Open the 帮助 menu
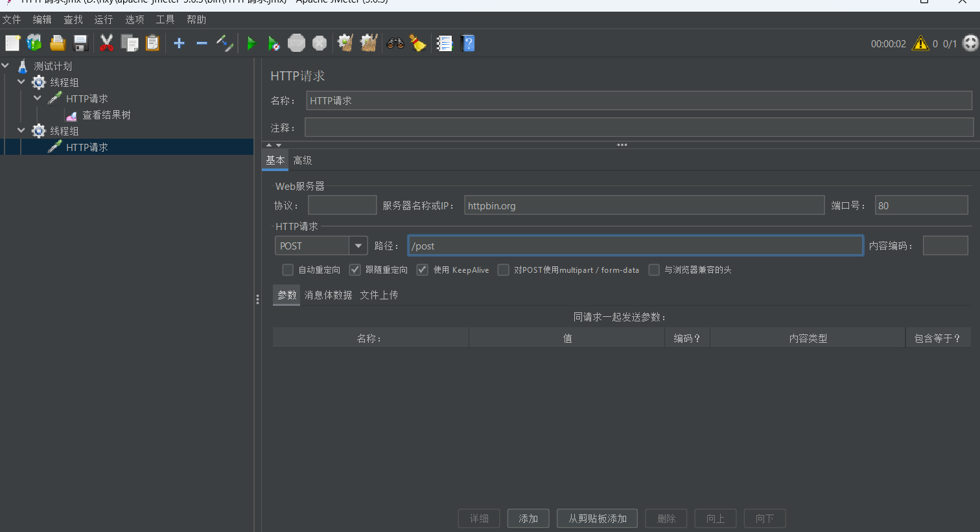Screen dimensions: 980x532 point(196,19)
